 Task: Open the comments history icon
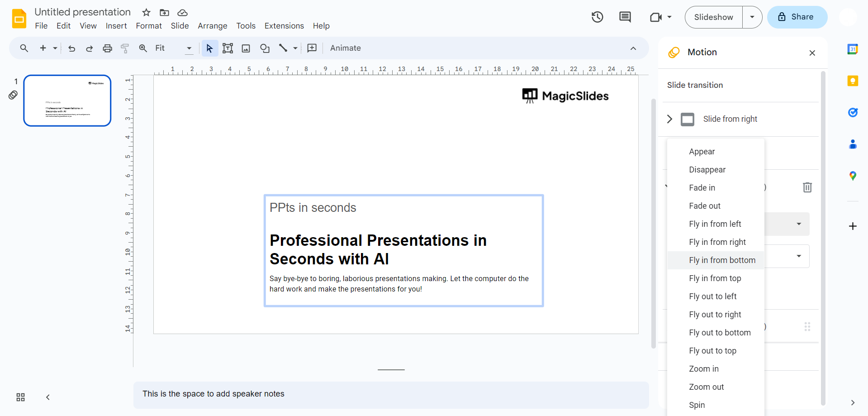point(625,17)
